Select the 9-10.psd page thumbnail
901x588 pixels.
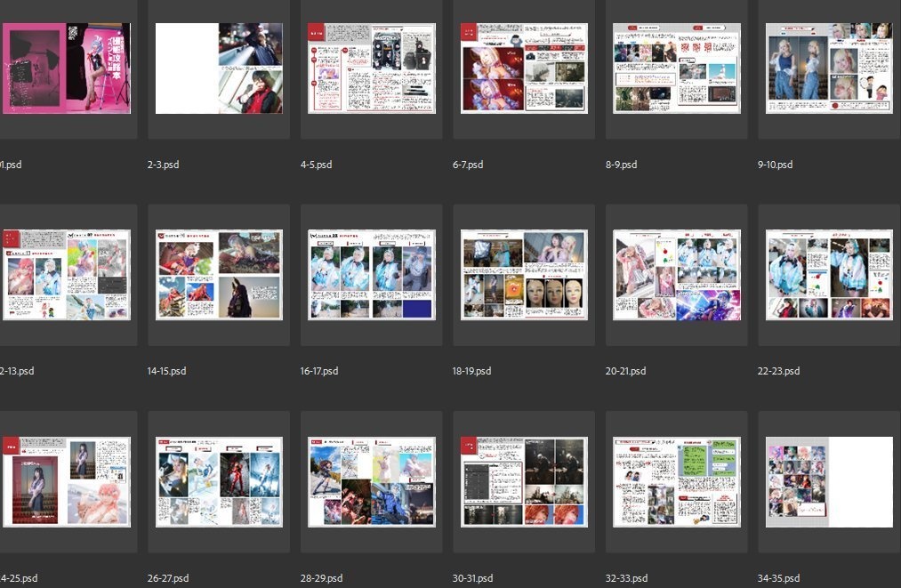(x=829, y=68)
